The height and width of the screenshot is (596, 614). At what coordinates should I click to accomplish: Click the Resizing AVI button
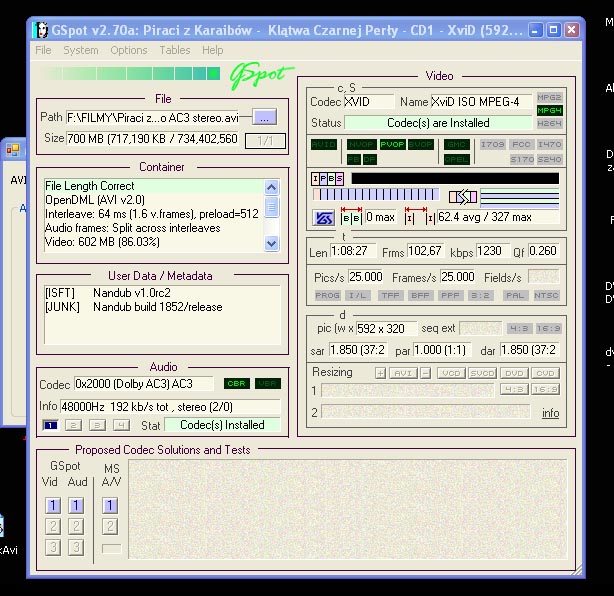click(403, 373)
